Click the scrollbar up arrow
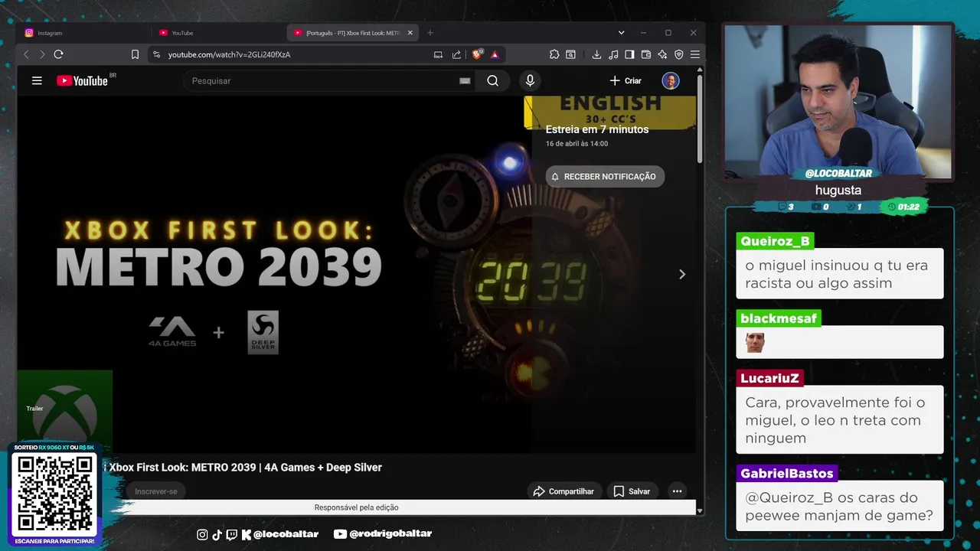 coord(700,71)
